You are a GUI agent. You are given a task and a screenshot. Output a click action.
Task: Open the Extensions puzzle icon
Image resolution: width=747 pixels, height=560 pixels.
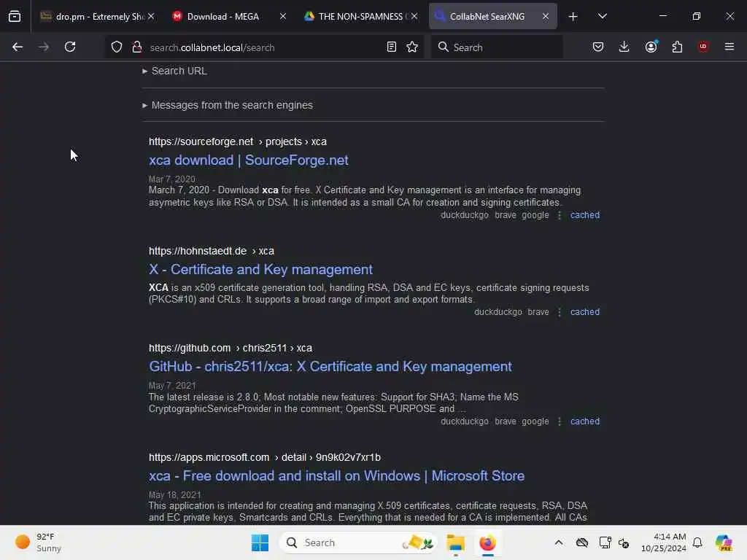click(x=677, y=47)
